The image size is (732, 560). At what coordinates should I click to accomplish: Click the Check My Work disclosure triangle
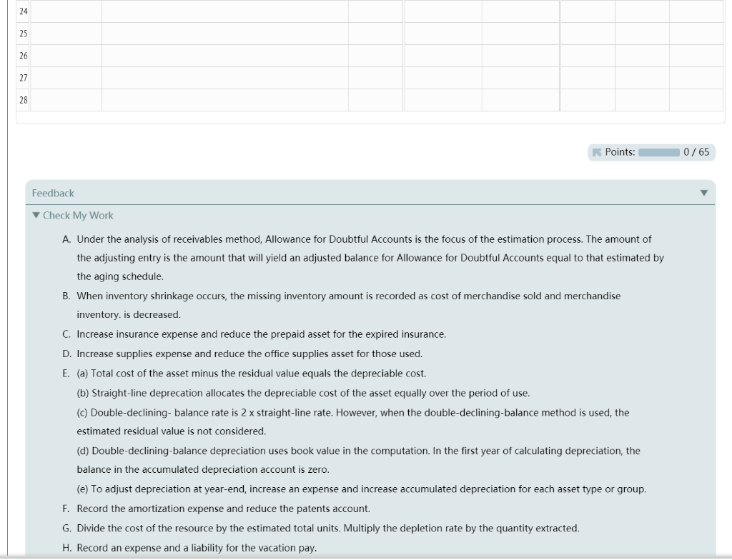(x=35, y=215)
